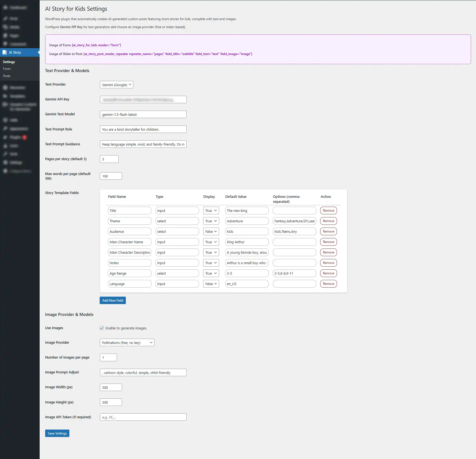
Task: Click the Add New Field button
Action: click(x=113, y=300)
